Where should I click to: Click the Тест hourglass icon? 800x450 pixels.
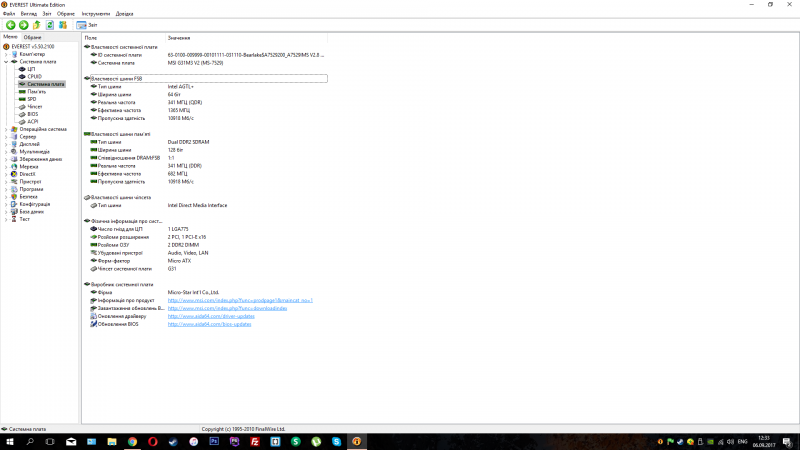tap(14, 219)
